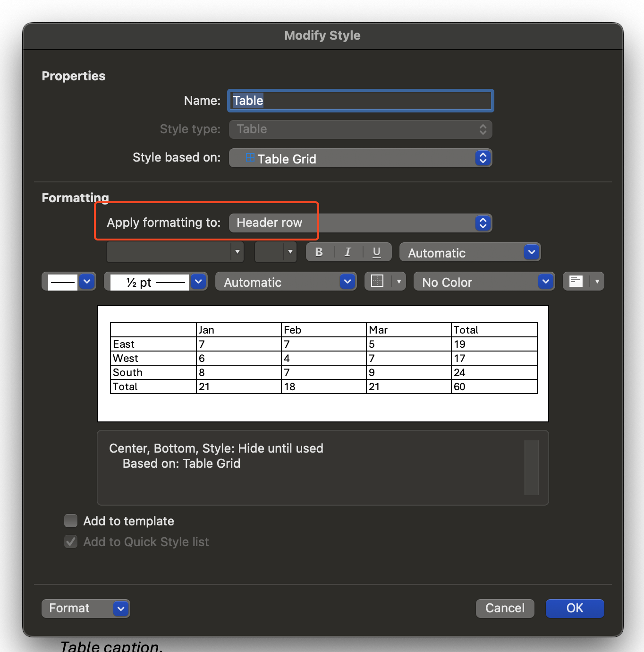
Task: Expand Style based on Table Grid dropdown
Action: 360,158
